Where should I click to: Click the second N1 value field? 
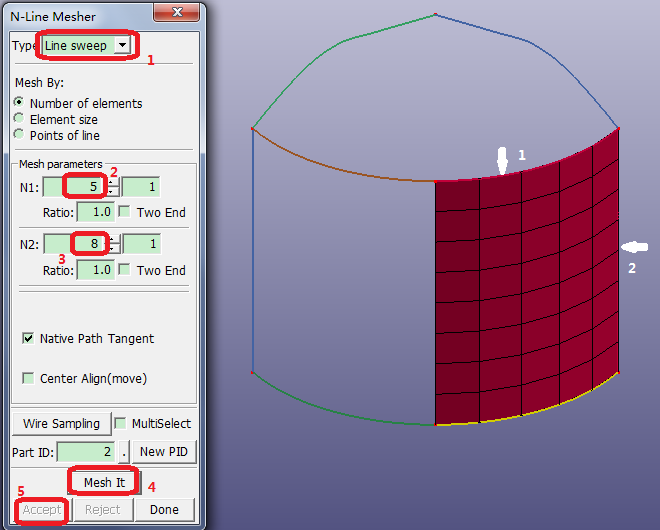point(141,186)
